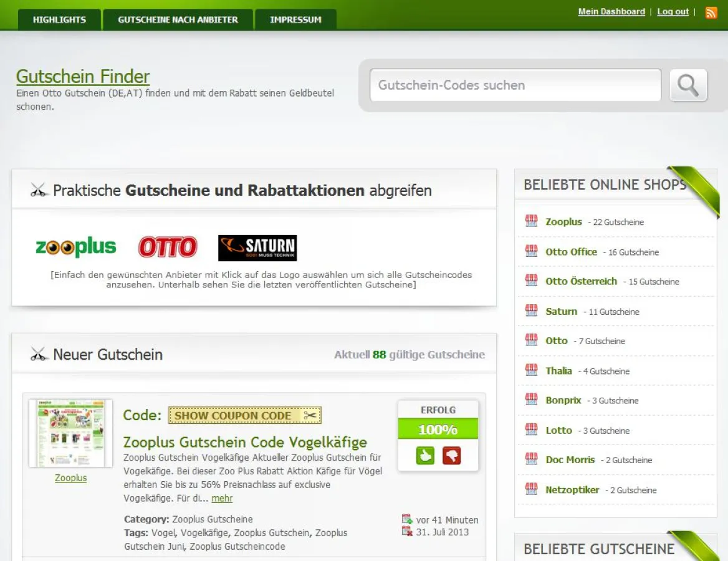The image size is (728, 561).
Task: Give a thumbs down to the Zooplus coupon
Action: [x=452, y=456]
